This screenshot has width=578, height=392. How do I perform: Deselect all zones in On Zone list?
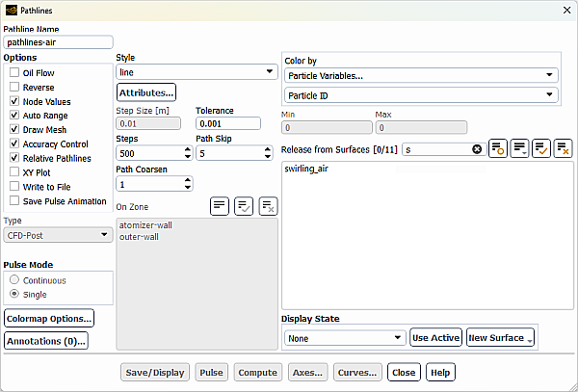click(269, 205)
